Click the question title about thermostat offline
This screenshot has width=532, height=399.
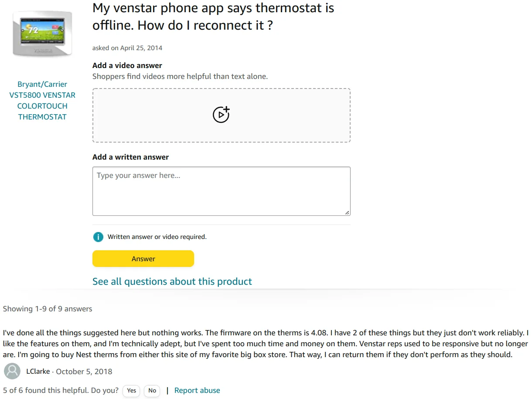[x=213, y=16]
